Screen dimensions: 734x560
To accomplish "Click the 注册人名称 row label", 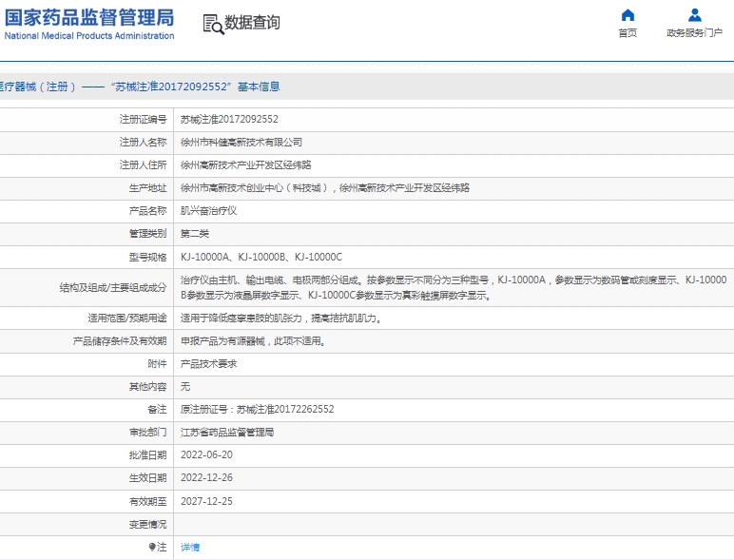I will point(143,143).
